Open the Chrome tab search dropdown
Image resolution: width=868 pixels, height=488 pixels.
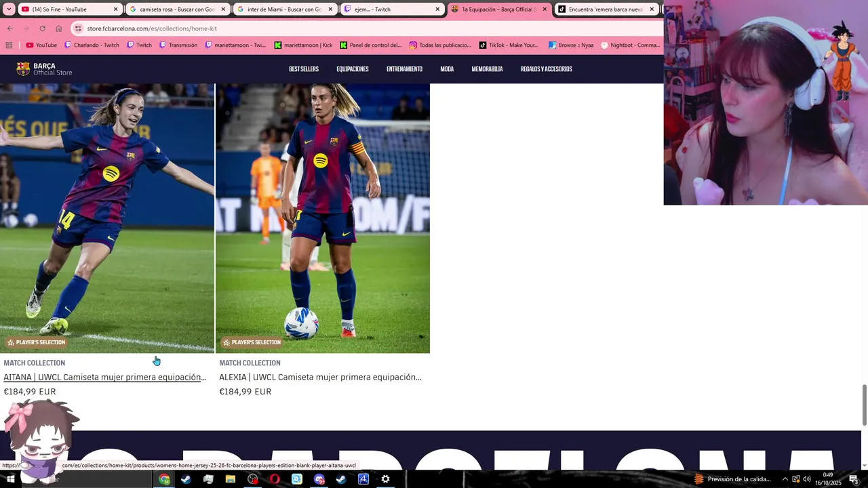click(9, 9)
